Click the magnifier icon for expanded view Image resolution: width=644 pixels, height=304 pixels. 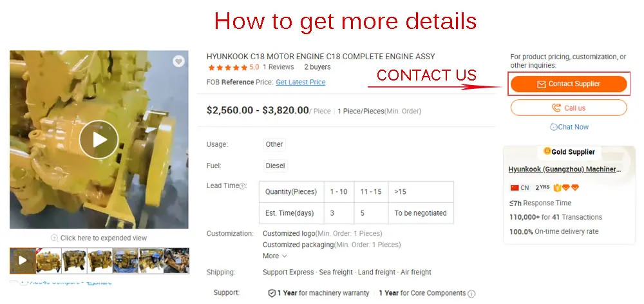(x=55, y=238)
